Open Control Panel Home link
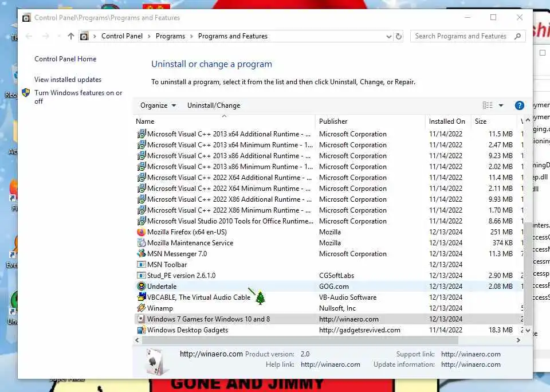 click(65, 59)
